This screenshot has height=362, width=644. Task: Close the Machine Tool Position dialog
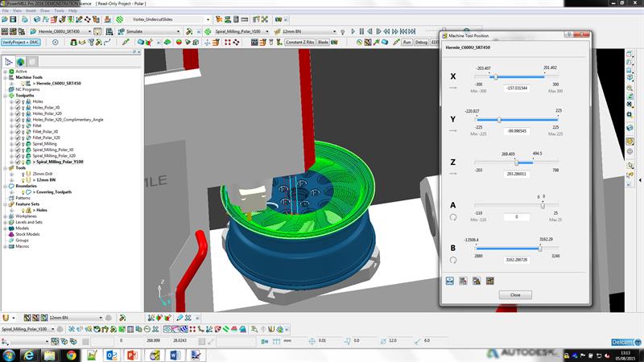tap(515, 295)
